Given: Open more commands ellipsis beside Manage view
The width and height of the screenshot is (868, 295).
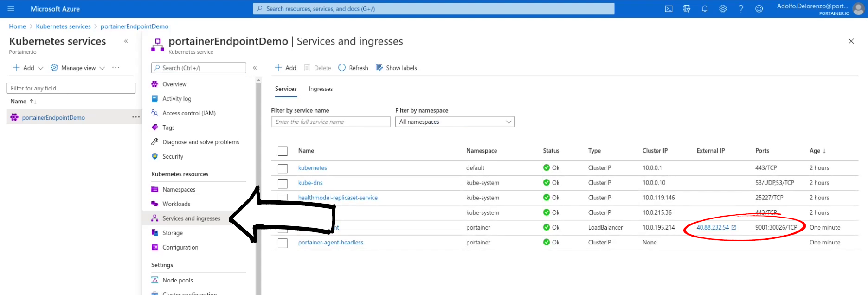Looking at the screenshot, I should tap(116, 68).
